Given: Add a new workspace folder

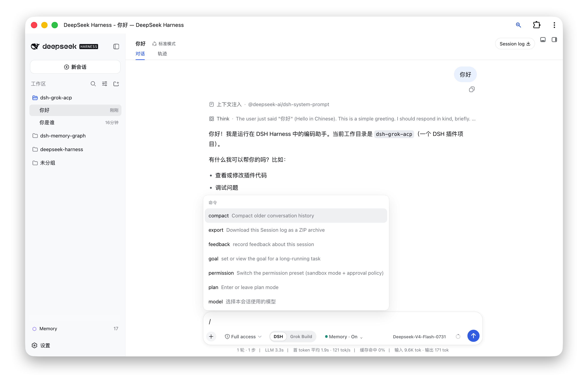Looking at the screenshot, I should 116,84.
